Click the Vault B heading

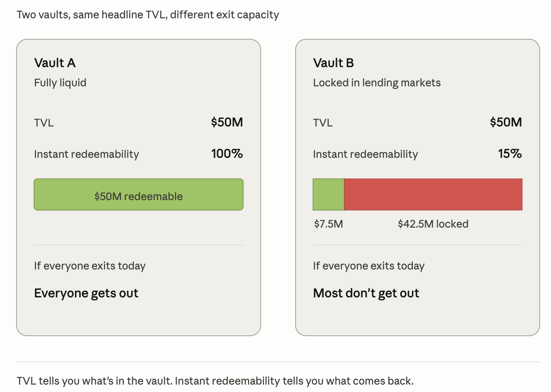pyautogui.click(x=333, y=63)
